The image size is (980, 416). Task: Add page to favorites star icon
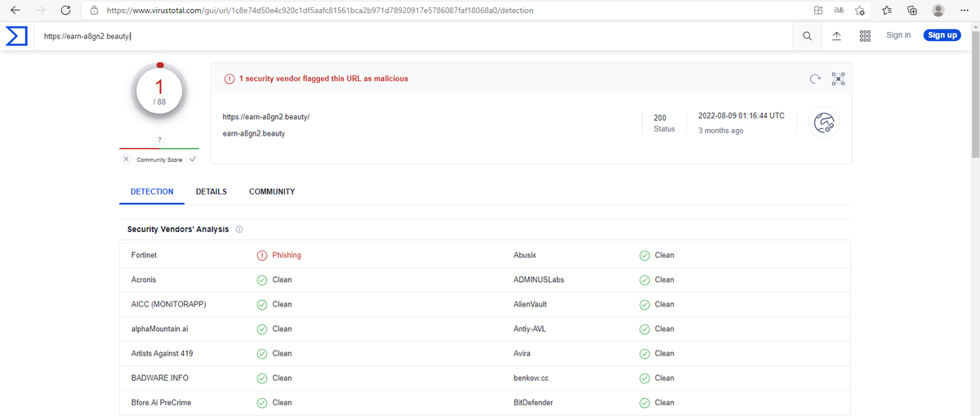[x=860, y=10]
